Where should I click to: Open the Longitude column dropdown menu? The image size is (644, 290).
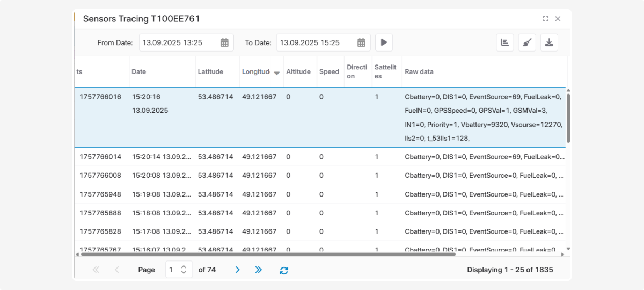click(277, 73)
